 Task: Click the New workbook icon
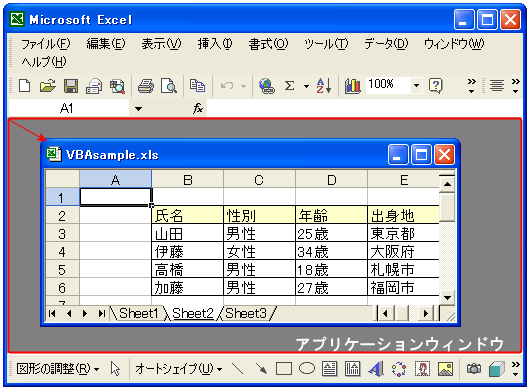click(24, 86)
